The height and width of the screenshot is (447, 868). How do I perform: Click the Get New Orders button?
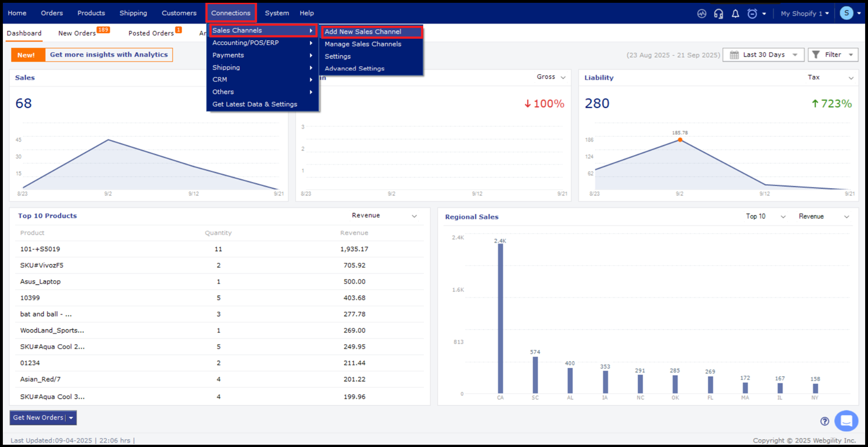coord(38,418)
